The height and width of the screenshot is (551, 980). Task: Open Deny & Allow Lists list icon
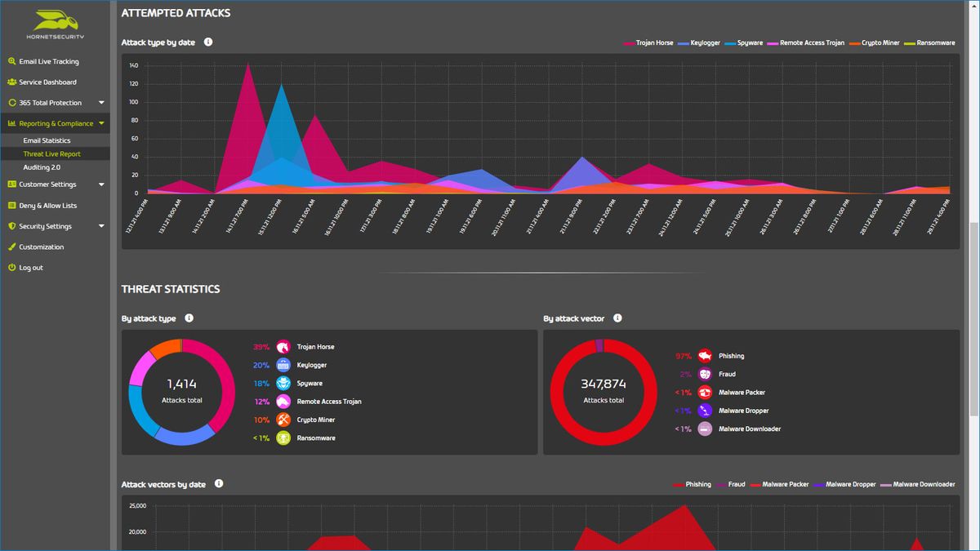point(11,205)
